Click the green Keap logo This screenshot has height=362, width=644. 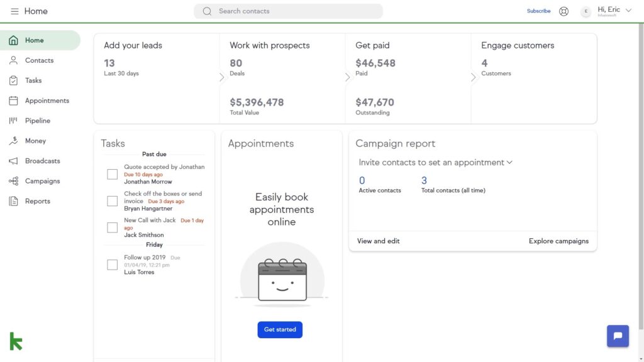[16, 341]
